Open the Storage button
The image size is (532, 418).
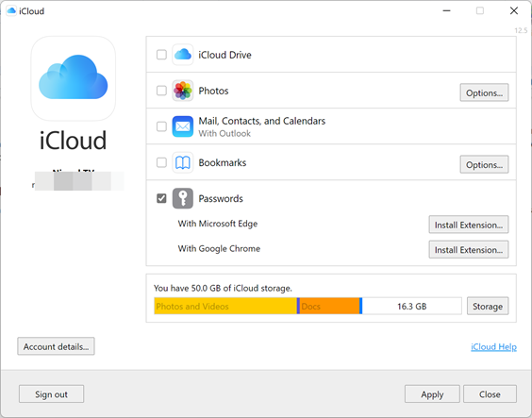click(x=488, y=306)
